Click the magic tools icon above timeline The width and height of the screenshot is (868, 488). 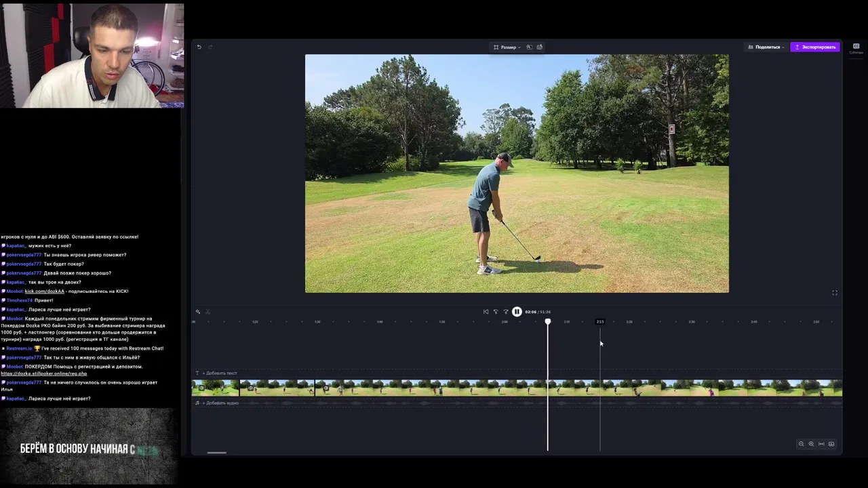(198, 312)
